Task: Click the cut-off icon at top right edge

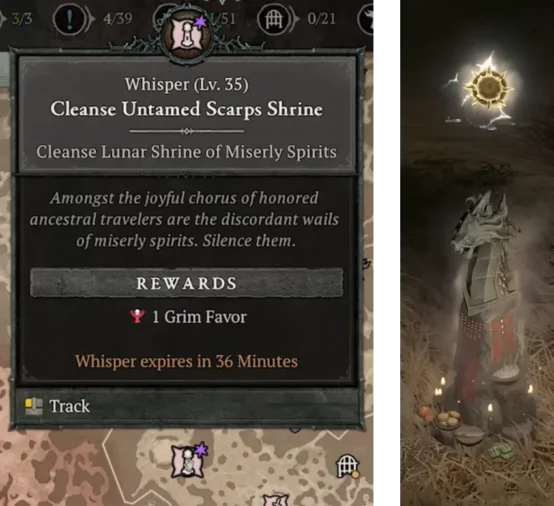Action: click(x=366, y=19)
